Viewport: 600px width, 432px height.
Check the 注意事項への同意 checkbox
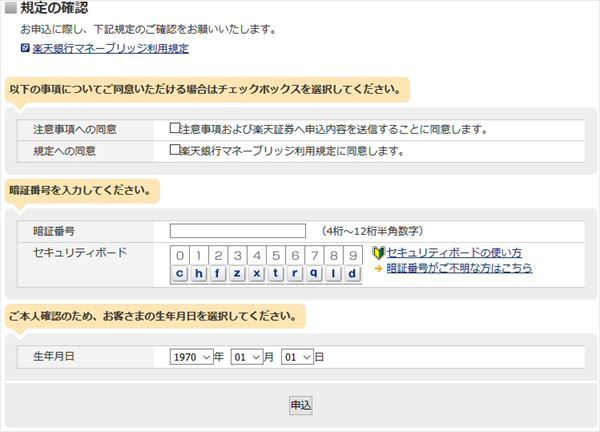click(x=174, y=128)
